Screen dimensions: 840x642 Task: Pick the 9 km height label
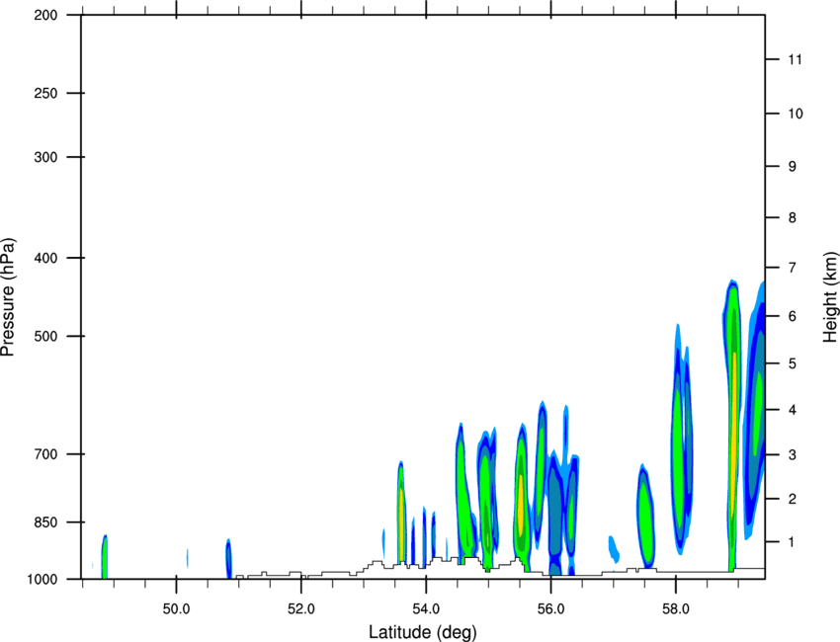(x=793, y=167)
